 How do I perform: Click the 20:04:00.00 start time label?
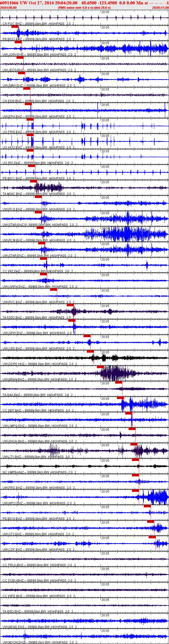8,8
